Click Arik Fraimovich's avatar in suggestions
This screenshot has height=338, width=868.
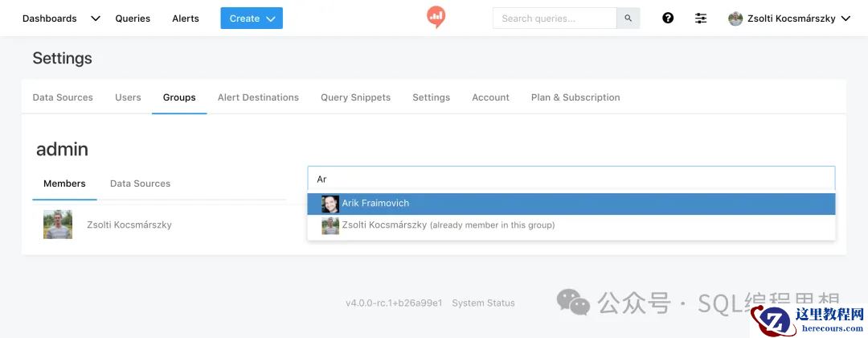330,204
